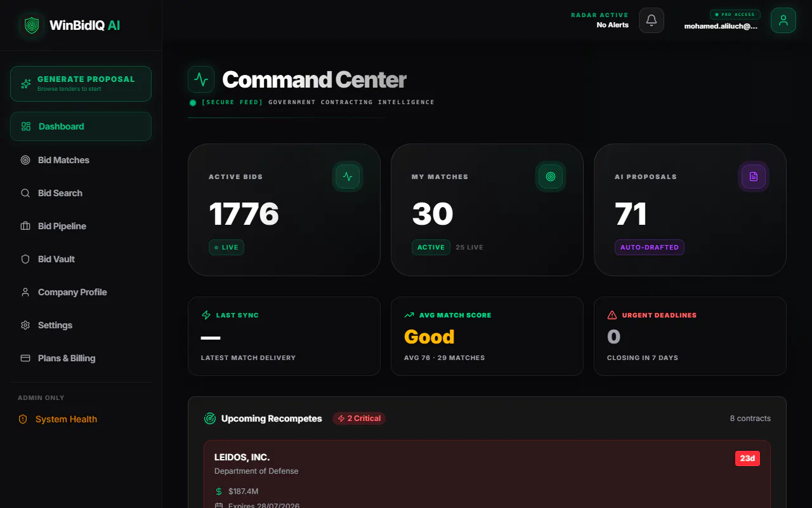Click CLOSING IN 7 DAYS text
Viewport: 812px width, 508px height.
point(643,358)
